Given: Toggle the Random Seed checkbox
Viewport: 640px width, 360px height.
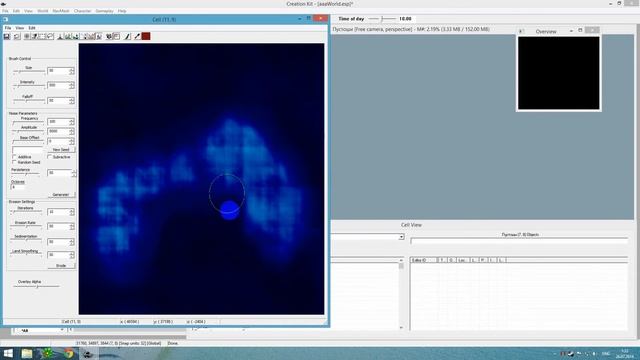Looking at the screenshot, I should pyautogui.click(x=15, y=162).
